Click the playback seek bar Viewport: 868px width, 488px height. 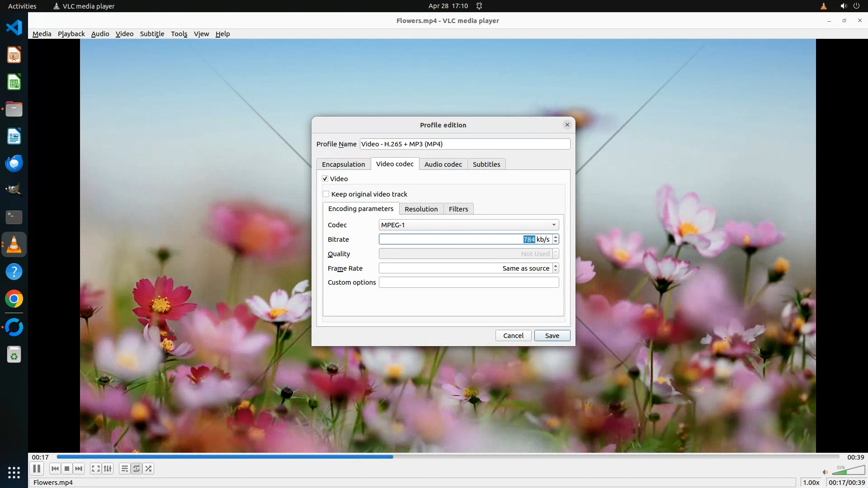448,457
